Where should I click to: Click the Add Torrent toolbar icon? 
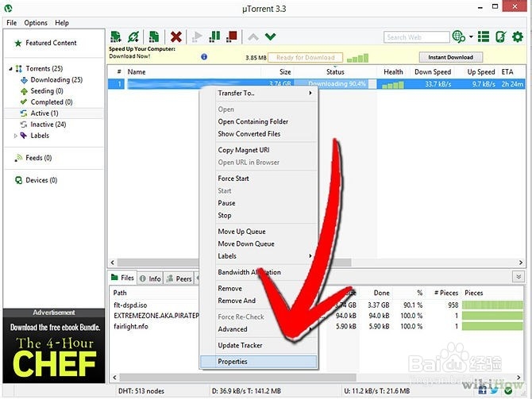point(116,36)
